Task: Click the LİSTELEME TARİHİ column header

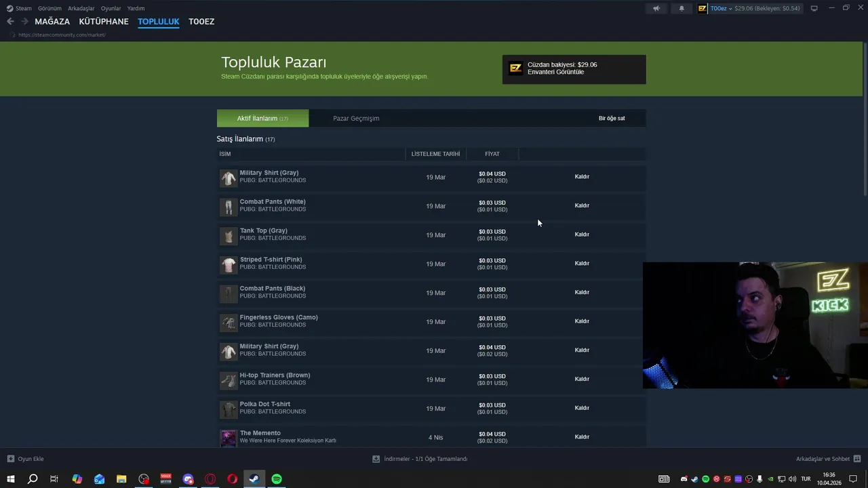Action: point(436,154)
